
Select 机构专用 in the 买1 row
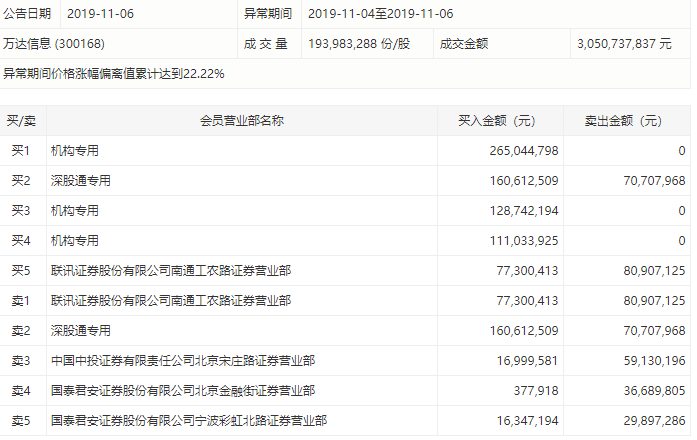click(75, 151)
